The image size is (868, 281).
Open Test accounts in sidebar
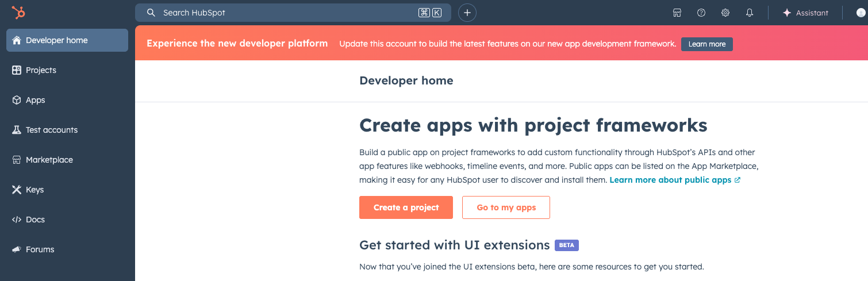coord(51,130)
